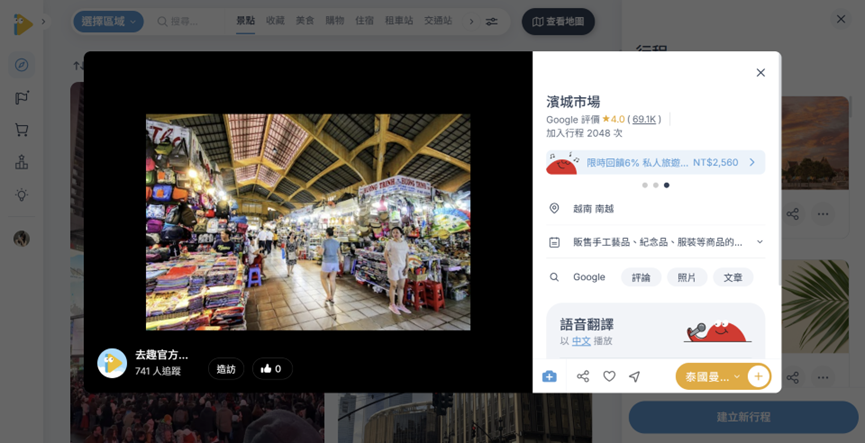Show more category tabs with the right arrow
Viewport: 865px width, 443px height.
[x=471, y=22]
